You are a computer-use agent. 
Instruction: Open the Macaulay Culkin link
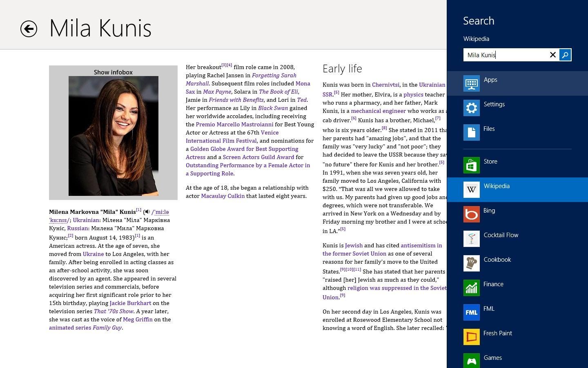(223, 196)
